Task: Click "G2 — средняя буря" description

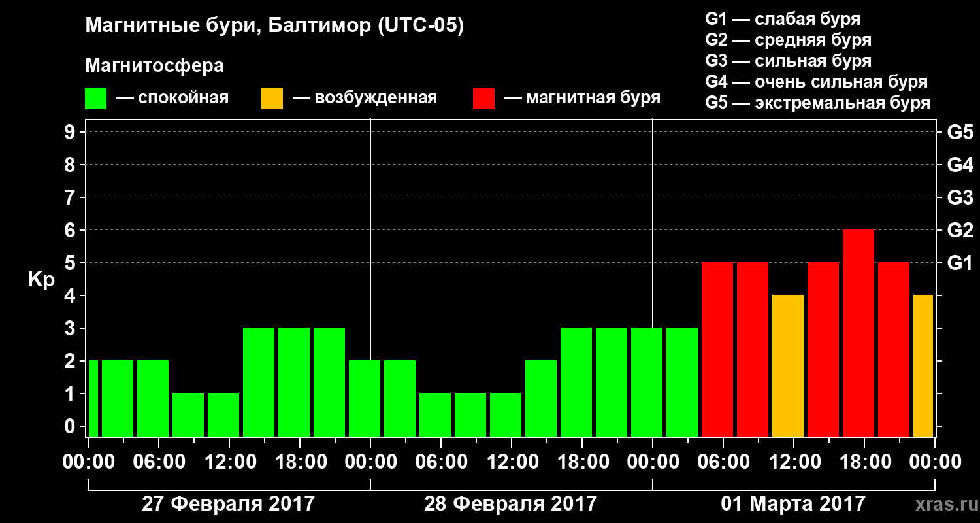Action: point(788,40)
